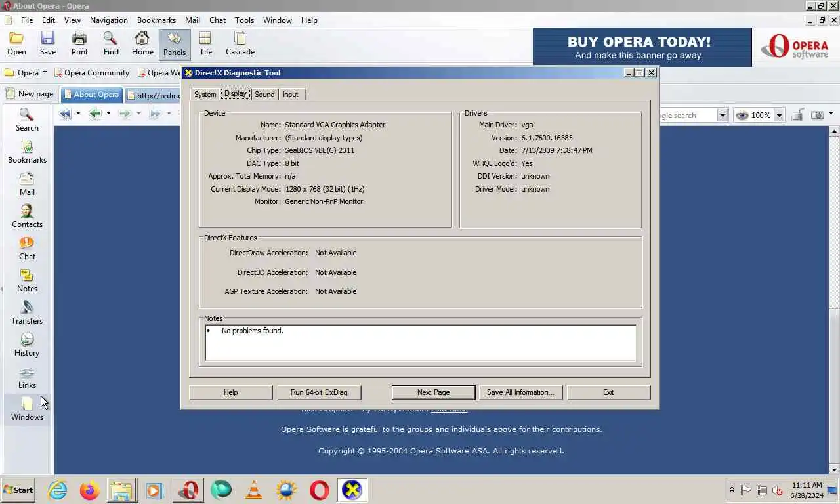Expand the Fast forward button dropdown
This screenshot has width=840, height=504.
169,114
